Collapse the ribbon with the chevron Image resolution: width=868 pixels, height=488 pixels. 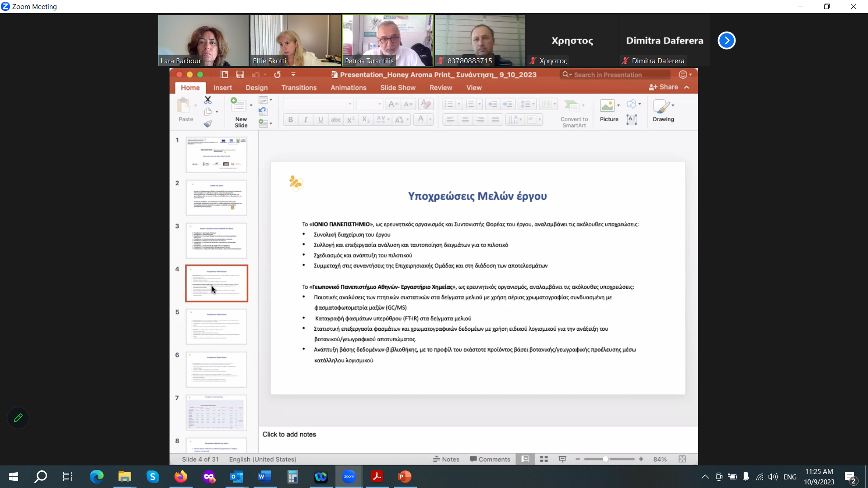(x=687, y=87)
